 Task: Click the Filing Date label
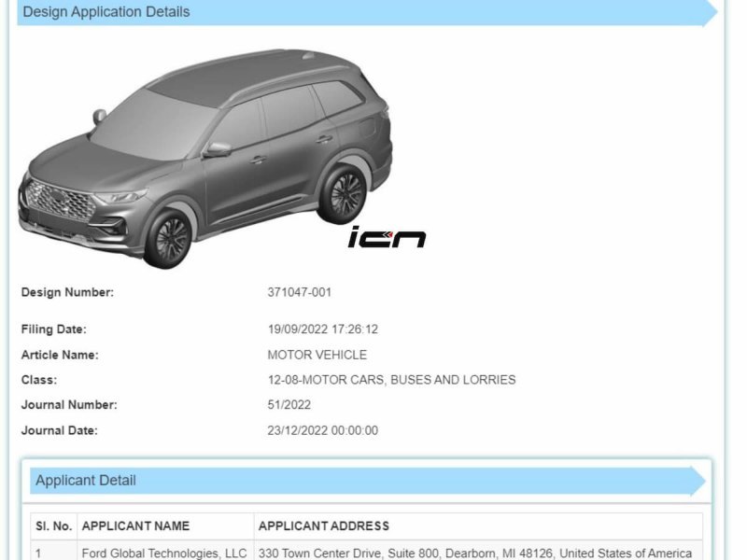(x=54, y=329)
